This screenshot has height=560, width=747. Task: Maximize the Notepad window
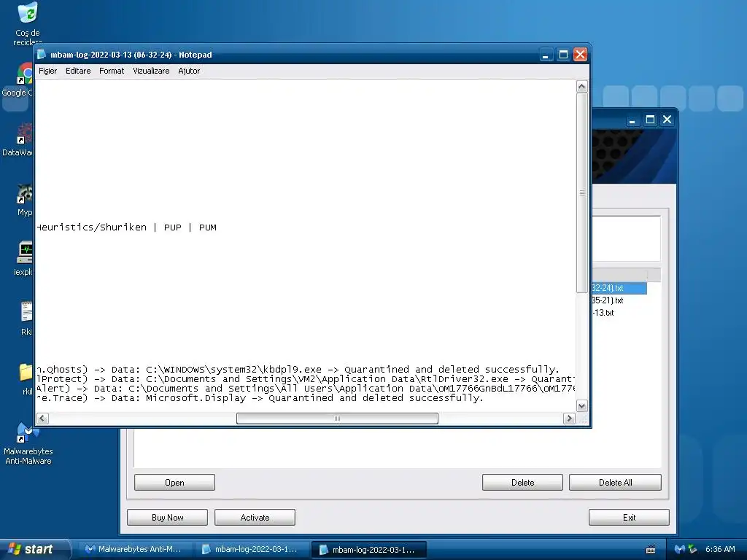click(563, 55)
